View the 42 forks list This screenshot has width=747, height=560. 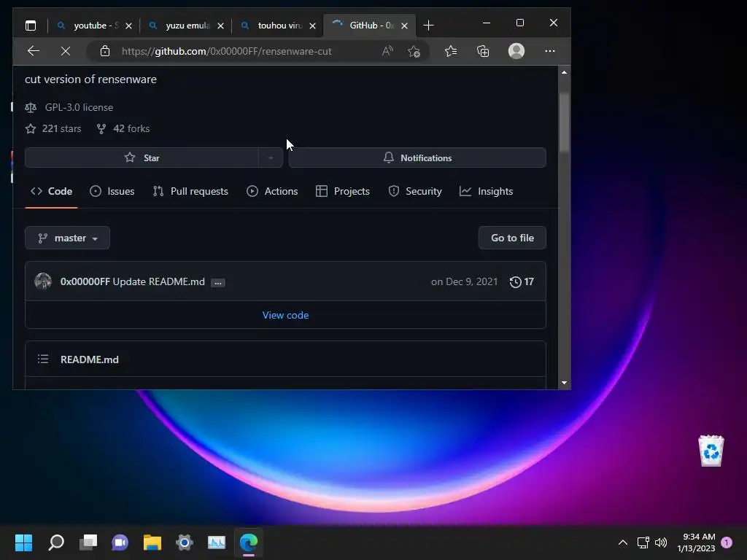point(131,128)
